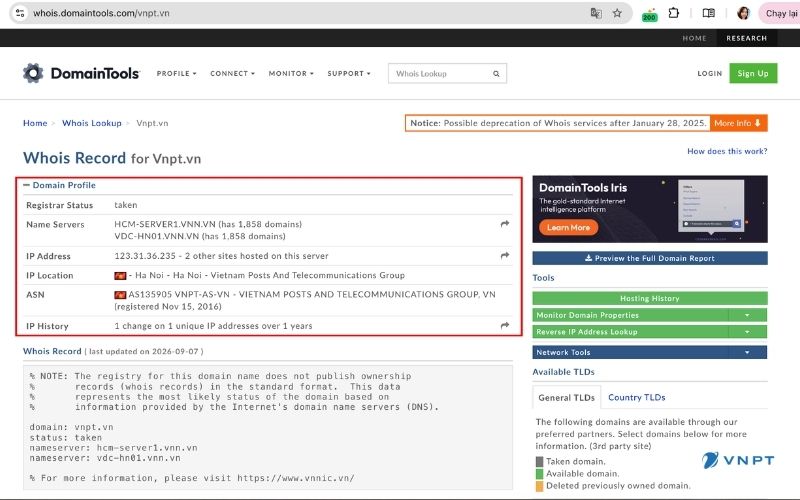This screenshot has height=500, width=800.
Task: Click the Whois Lookup breadcrumb link
Action: point(92,123)
